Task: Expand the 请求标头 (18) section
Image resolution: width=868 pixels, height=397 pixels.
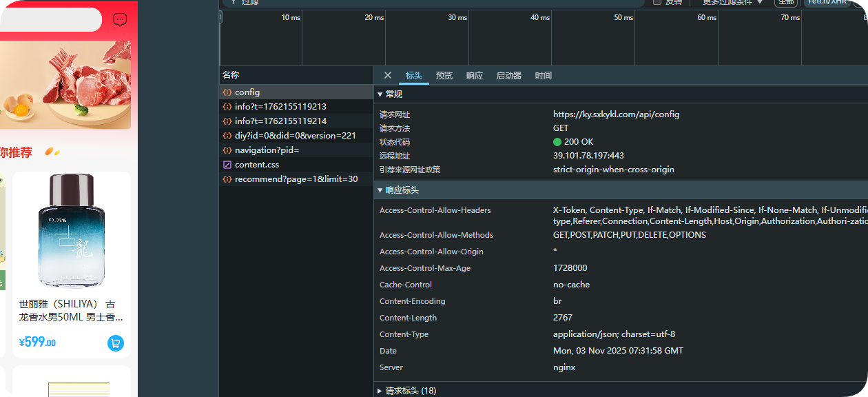Action: pyautogui.click(x=380, y=391)
